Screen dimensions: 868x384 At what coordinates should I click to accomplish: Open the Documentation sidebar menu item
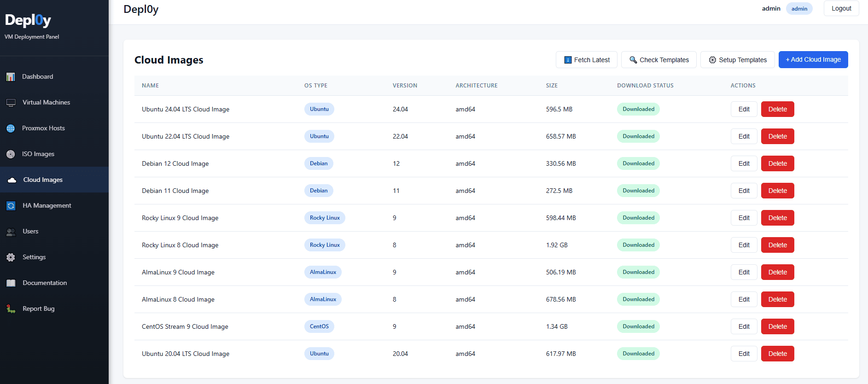[45, 283]
